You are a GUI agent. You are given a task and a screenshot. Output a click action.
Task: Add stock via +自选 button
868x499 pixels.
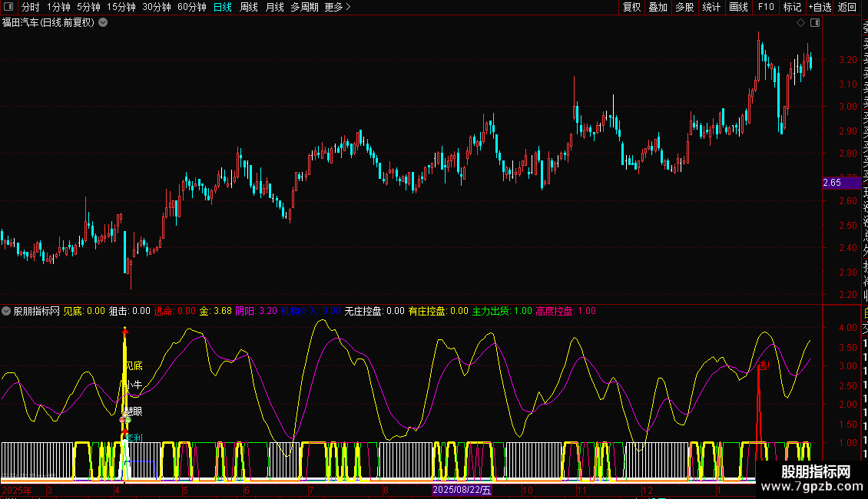coord(820,7)
